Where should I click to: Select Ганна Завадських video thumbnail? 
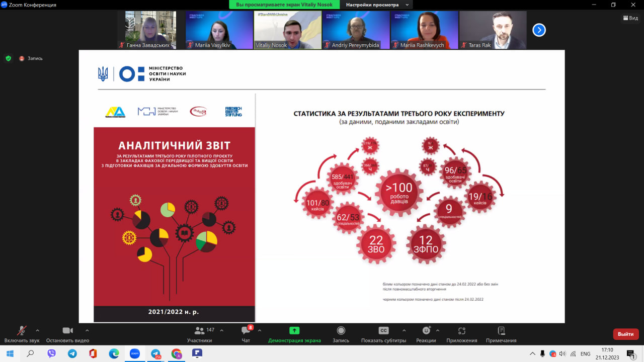(151, 30)
